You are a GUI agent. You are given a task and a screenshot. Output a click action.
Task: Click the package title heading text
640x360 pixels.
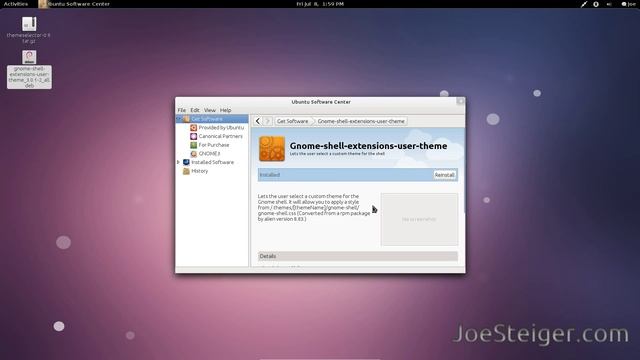click(x=368, y=146)
